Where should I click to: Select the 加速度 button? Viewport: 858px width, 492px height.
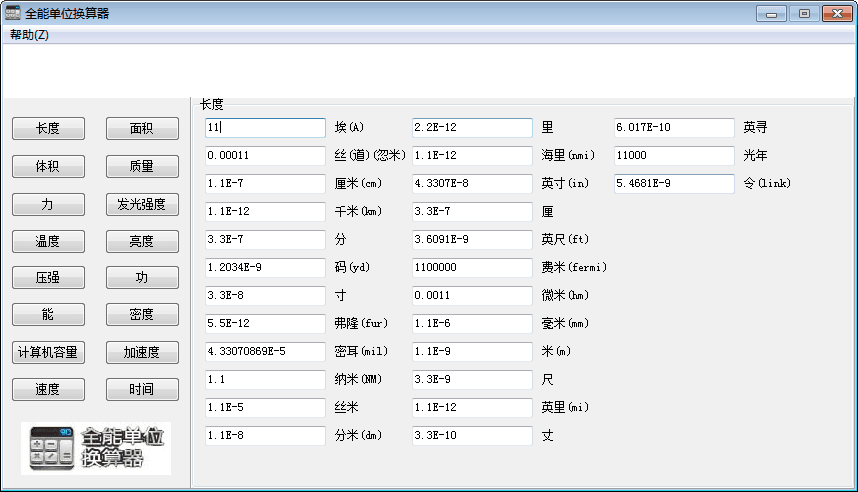[x=142, y=352]
